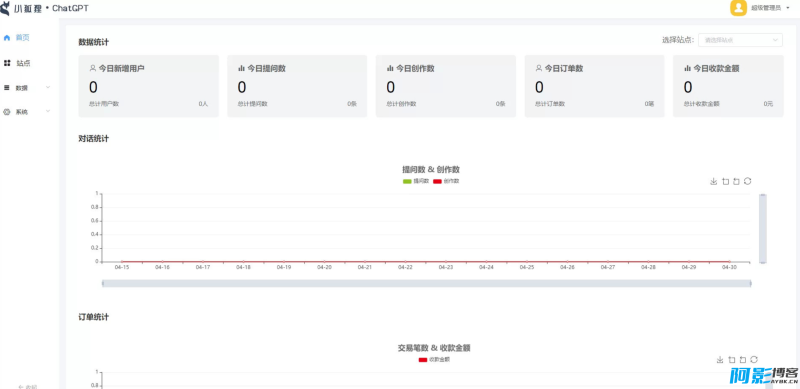Toggle the red 收款金额 legend series

[x=434, y=360]
